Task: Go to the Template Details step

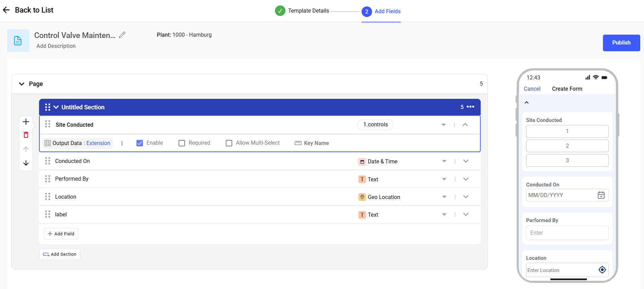Action: pos(302,11)
